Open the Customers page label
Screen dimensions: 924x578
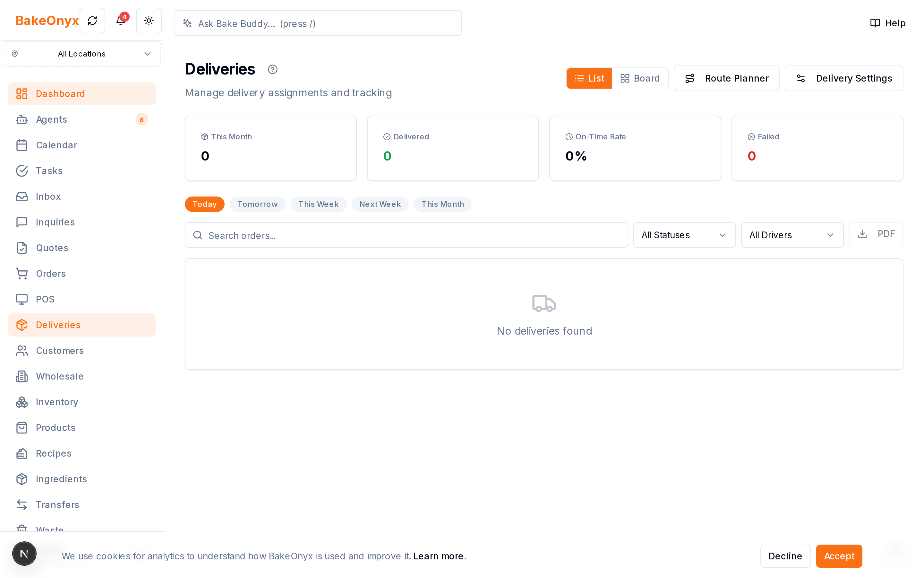[x=60, y=351]
